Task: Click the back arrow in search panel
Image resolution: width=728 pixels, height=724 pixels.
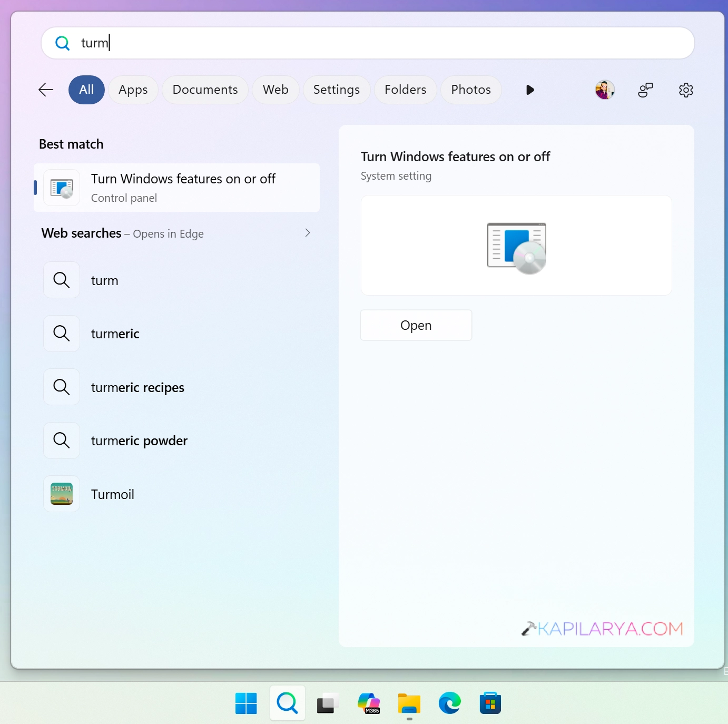Action: (x=46, y=90)
